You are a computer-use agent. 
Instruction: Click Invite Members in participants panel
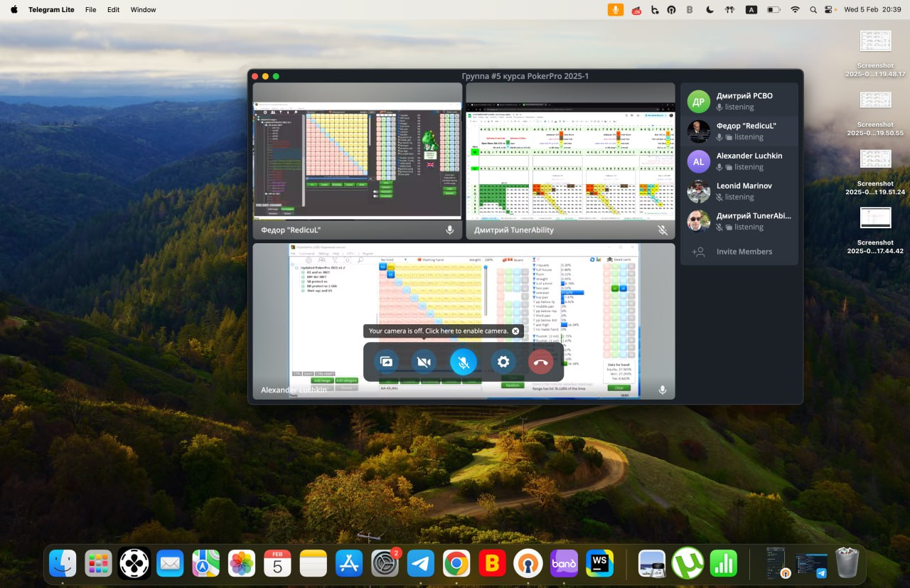(739, 252)
